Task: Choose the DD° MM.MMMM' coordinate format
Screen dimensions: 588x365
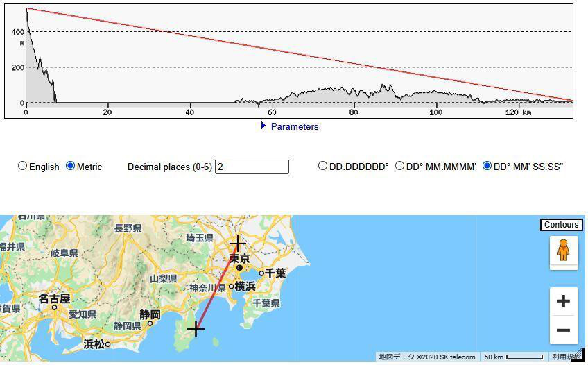Action: tap(399, 166)
